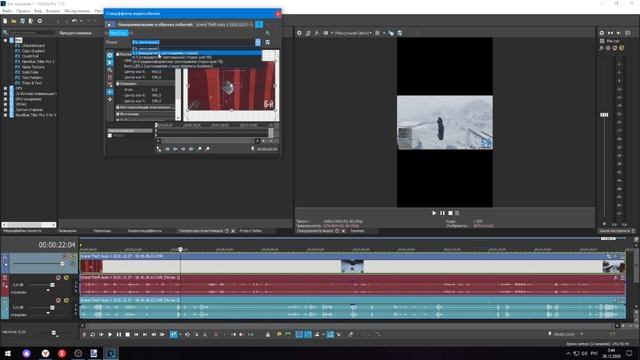
Task: Copy preview snapshot to clipboard
Action: (x=391, y=33)
